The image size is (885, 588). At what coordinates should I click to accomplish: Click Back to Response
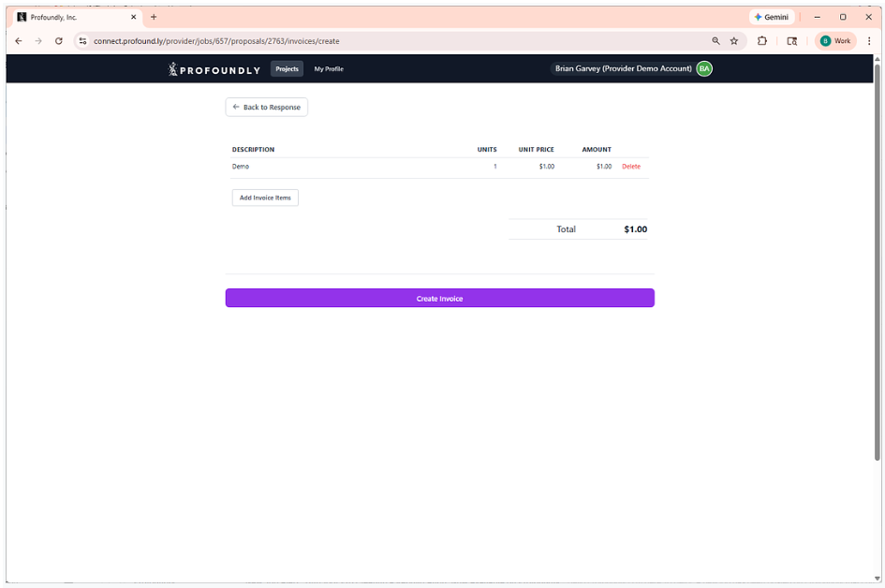click(x=266, y=107)
